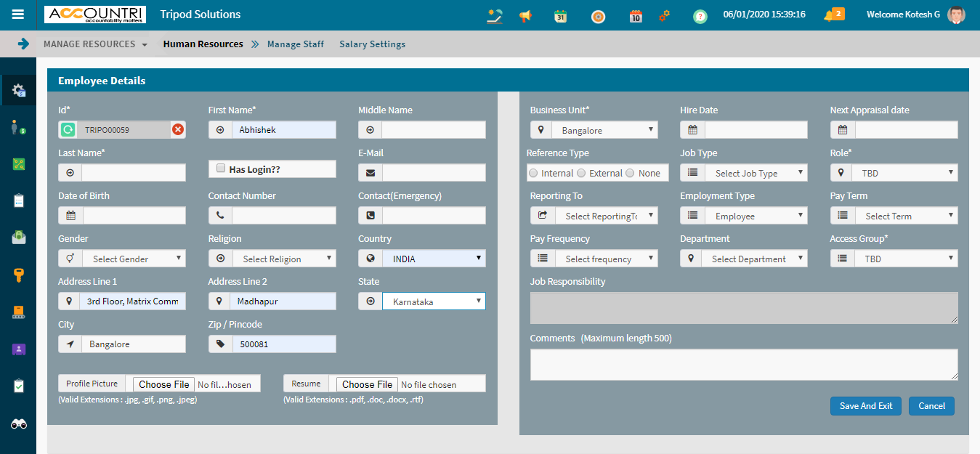Open the hamburger menu
The image size is (980, 454).
pyautogui.click(x=18, y=15)
